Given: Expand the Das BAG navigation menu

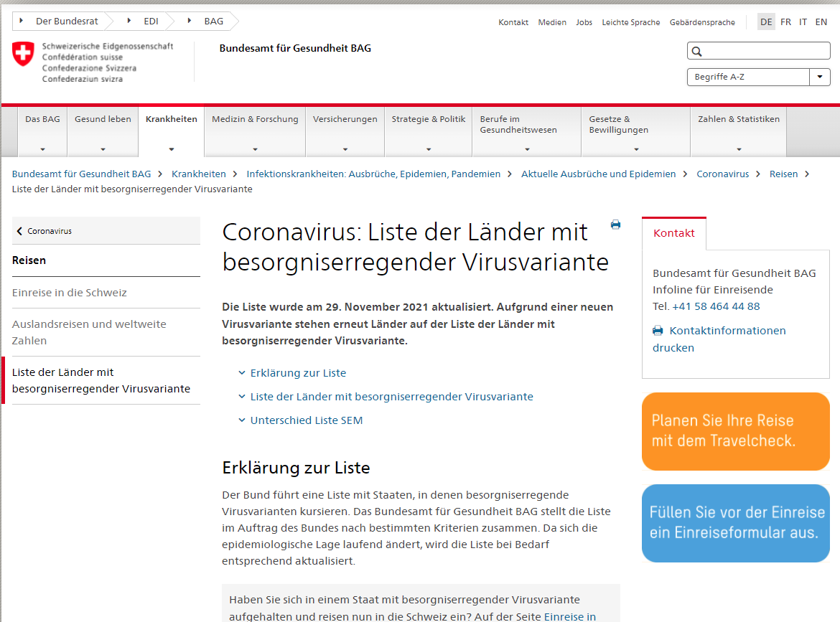Looking at the screenshot, I should tap(43, 131).
